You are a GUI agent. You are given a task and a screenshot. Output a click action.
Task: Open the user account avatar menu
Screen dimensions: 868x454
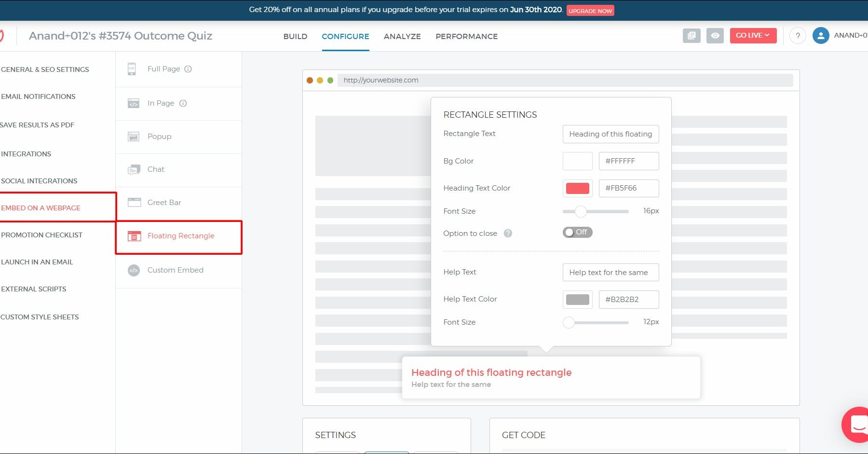820,36
